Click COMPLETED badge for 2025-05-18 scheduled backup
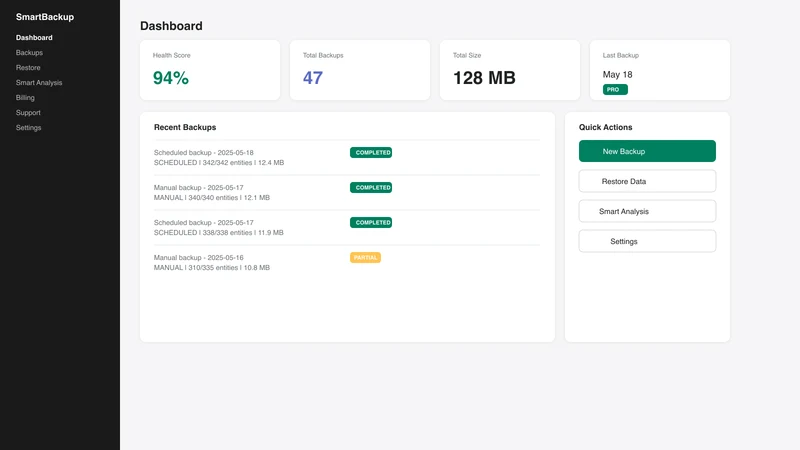Screen dimensions: 800x450 pyautogui.click(x=371, y=153)
